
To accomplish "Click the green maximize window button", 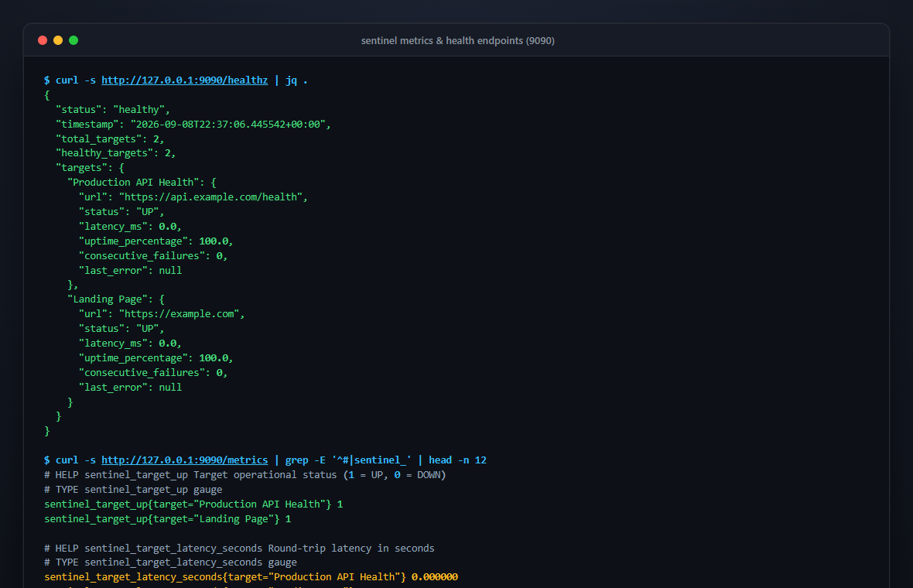I will (74, 40).
